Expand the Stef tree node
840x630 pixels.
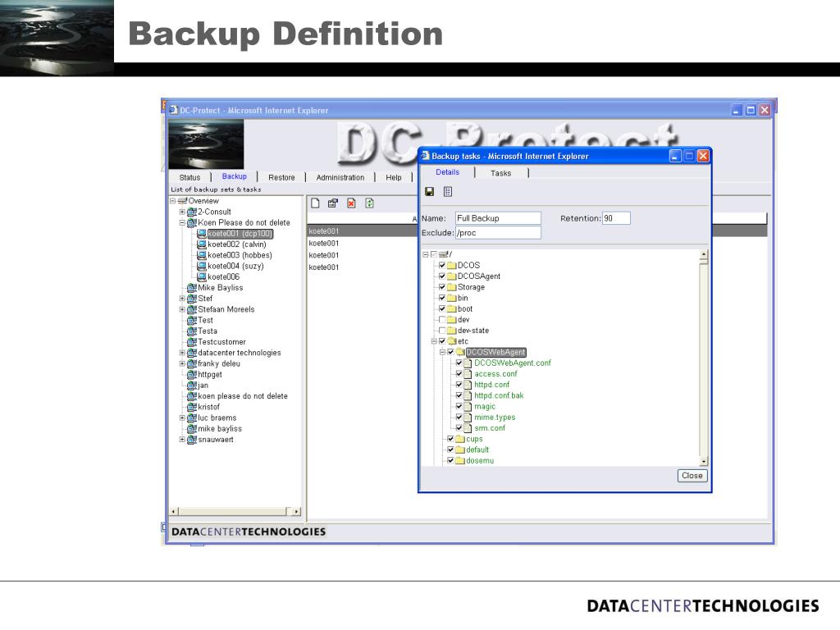click(182, 299)
